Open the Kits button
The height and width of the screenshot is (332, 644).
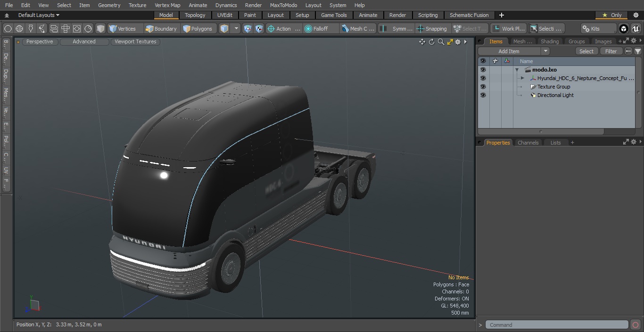coord(598,29)
